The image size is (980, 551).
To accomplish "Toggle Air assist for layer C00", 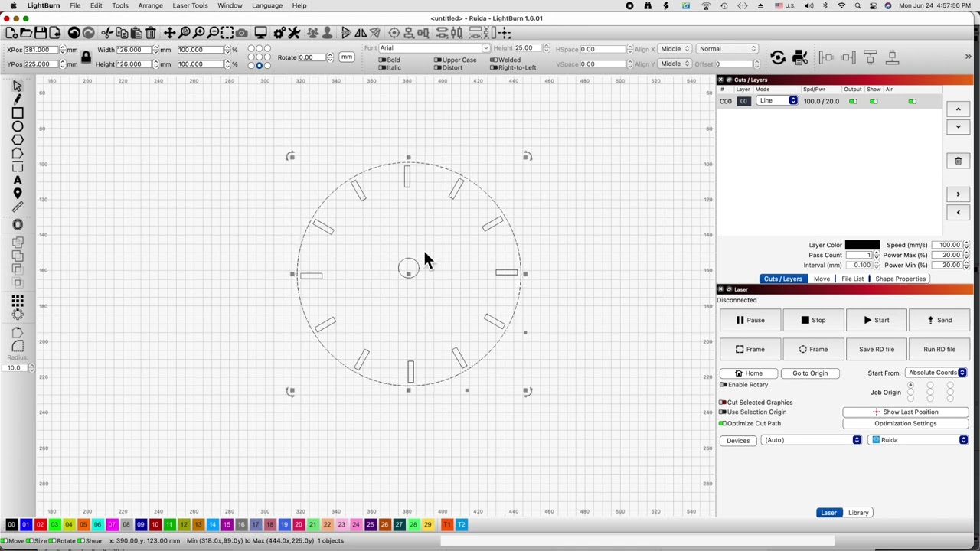I will (x=912, y=101).
